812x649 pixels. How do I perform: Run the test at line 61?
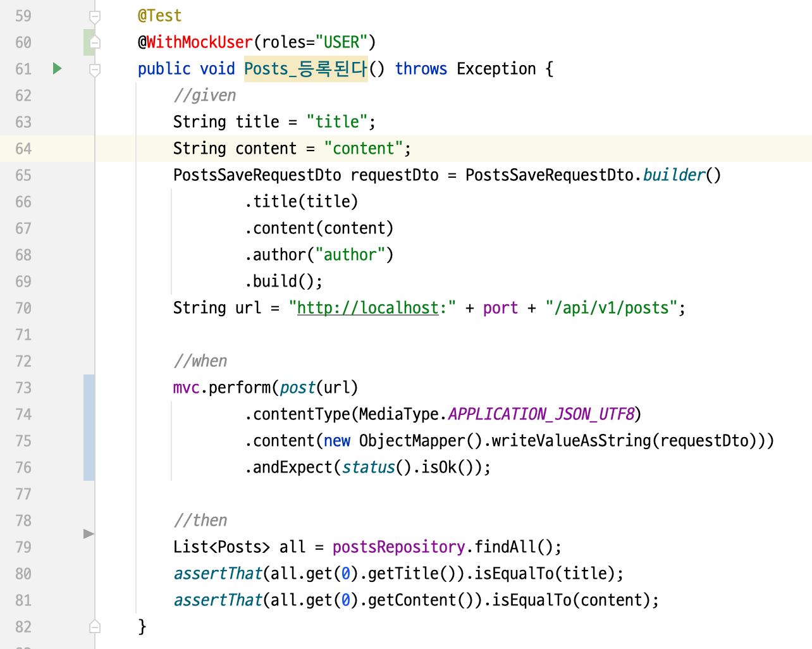(58, 68)
